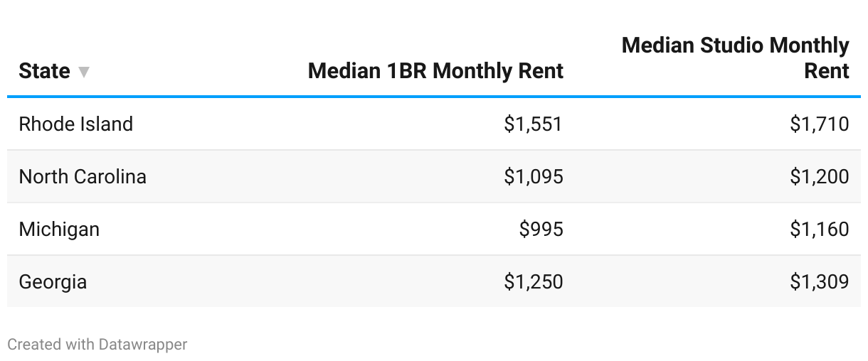This screenshot has width=868, height=361.
Task: Select the Georgia row label
Action: 53,281
